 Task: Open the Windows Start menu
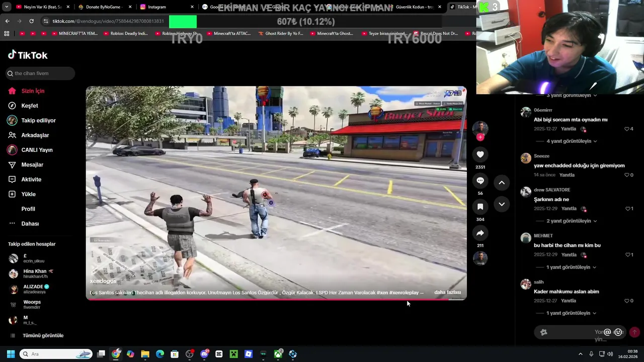[x=11, y=354]
